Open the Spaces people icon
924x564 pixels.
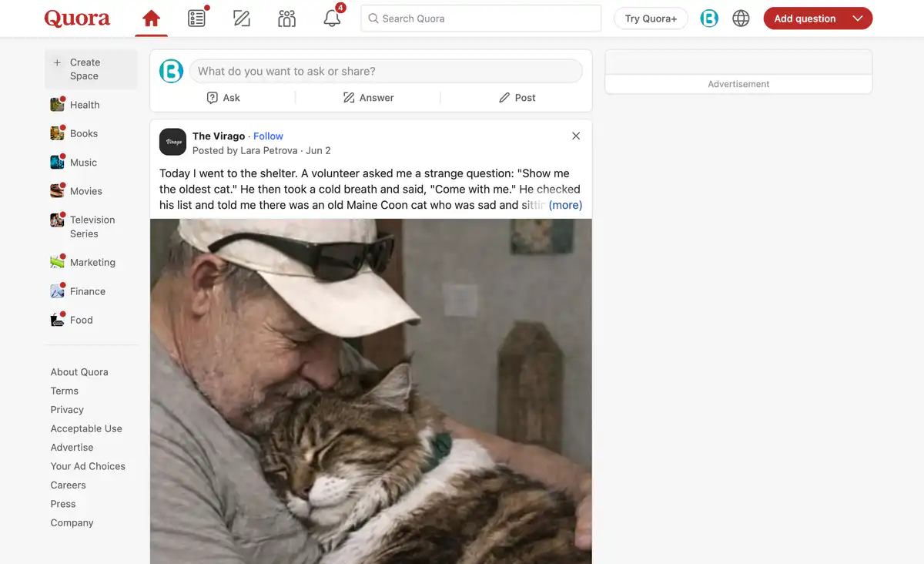[x=286, y=18]
